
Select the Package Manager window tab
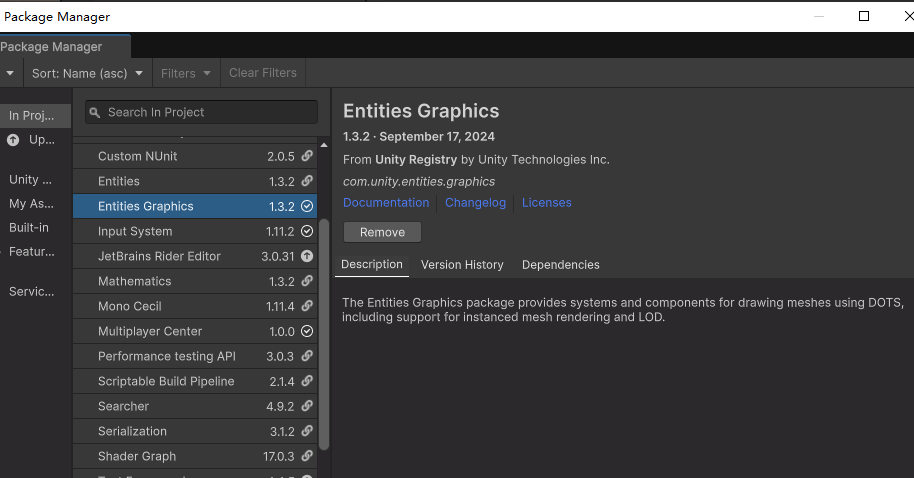(x=64, y=47)
